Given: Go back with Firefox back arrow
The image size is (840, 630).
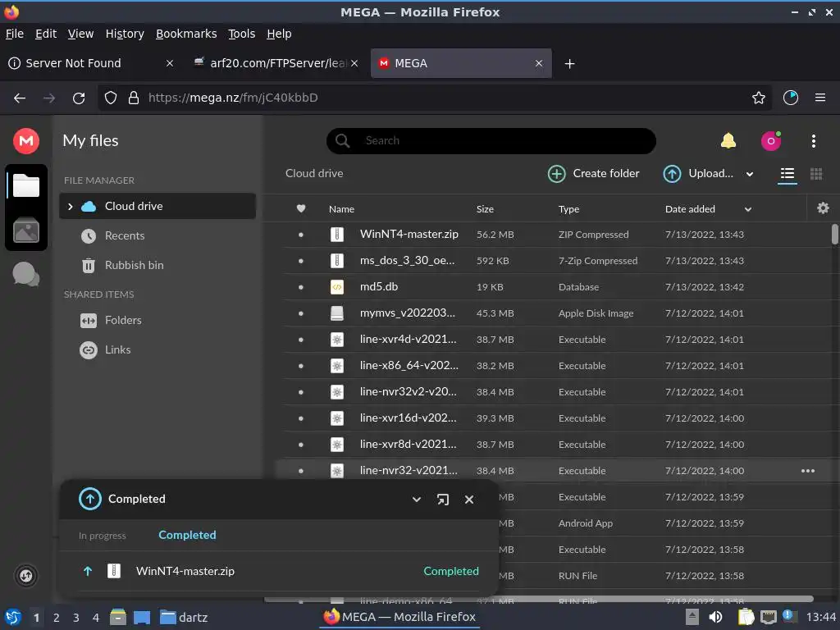Looking at the screenshot, I should point(20,98).
